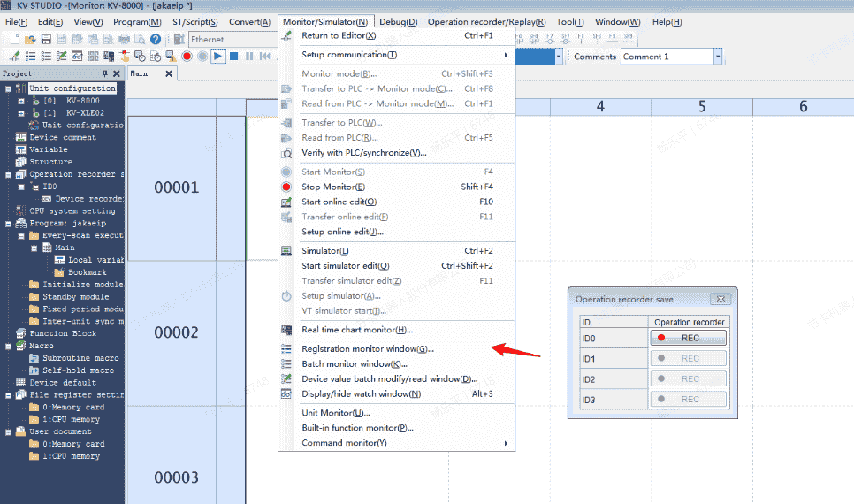Click Stop Monitor red icon menu entry
The height and width of the screenshot is (504, 854).
[333, 187]
